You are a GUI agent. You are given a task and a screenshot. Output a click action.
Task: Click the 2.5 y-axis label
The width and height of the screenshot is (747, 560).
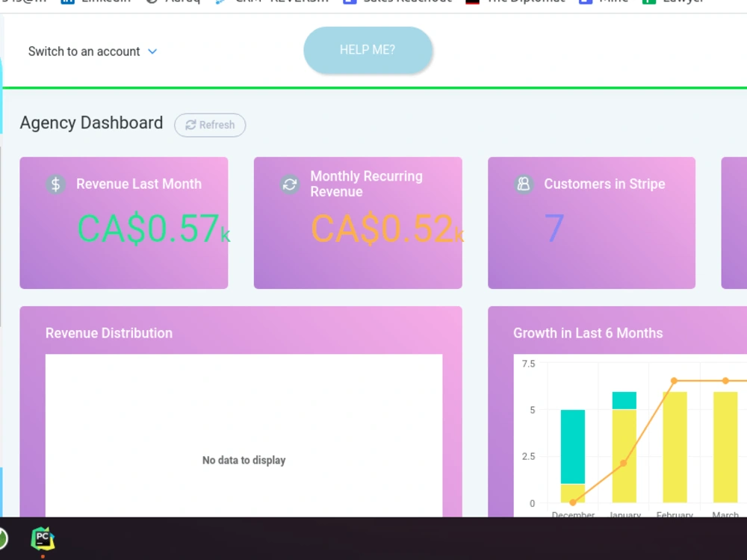click(528, 457)
